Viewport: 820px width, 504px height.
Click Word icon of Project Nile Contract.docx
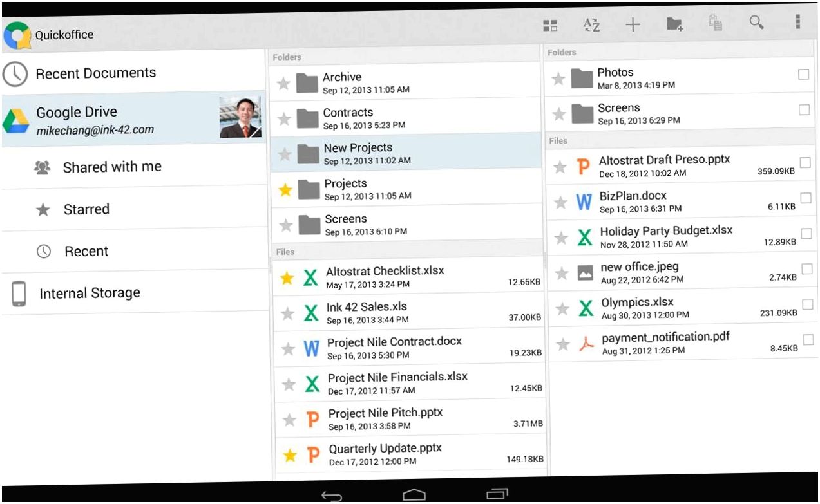click(x=311, y=349)
